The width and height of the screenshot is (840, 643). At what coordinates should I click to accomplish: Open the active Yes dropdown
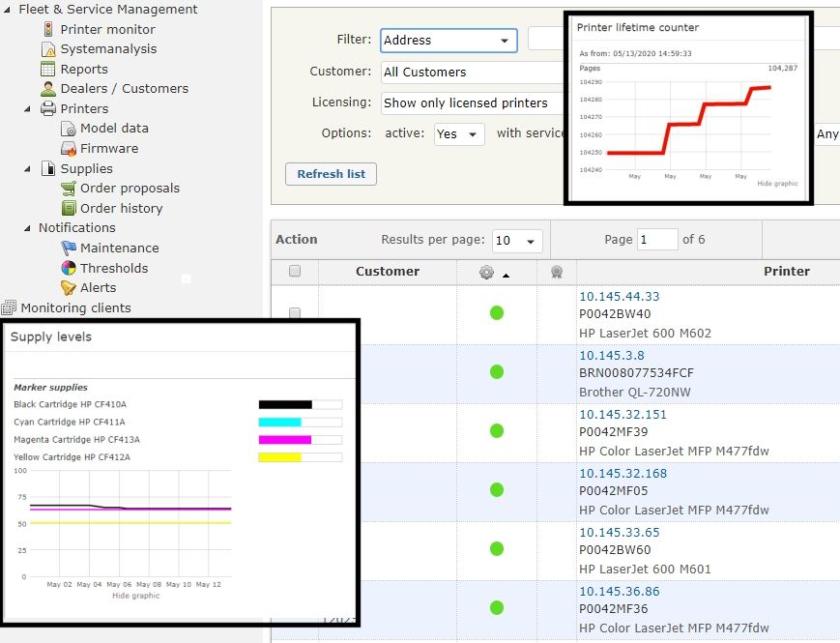(x=458, y=134)
